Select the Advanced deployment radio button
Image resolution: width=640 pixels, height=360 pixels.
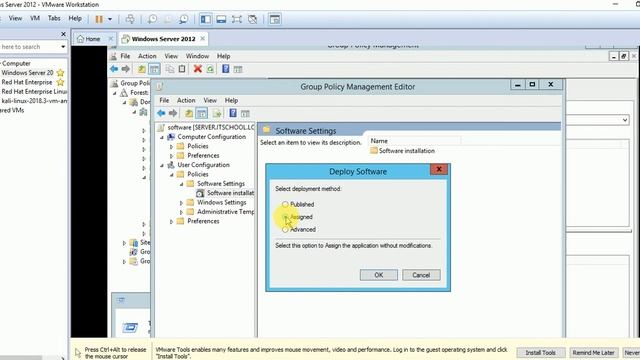point(285,229)
